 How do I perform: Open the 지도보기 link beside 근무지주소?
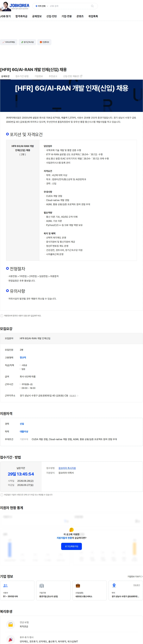(x=73, y=396)
